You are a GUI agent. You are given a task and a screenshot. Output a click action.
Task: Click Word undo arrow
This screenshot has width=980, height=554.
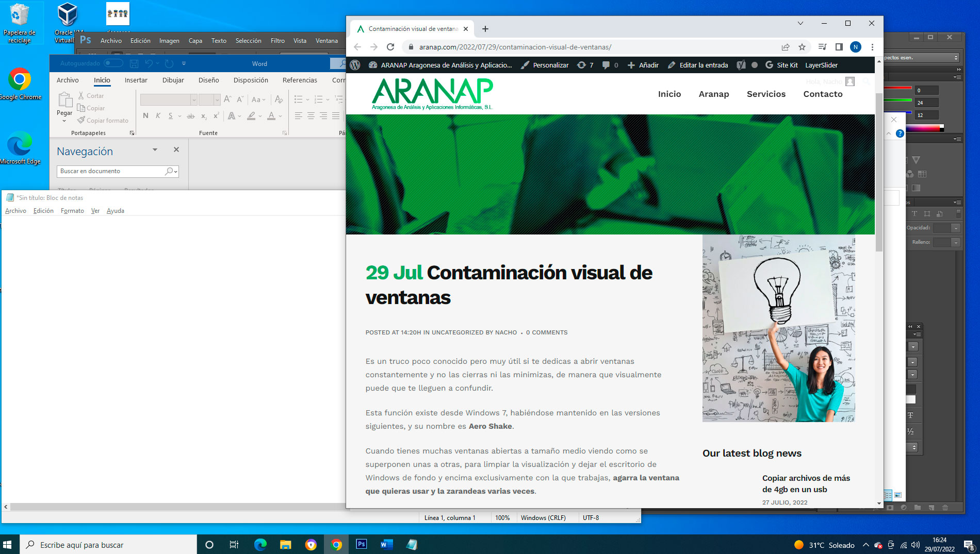point(149,63)
